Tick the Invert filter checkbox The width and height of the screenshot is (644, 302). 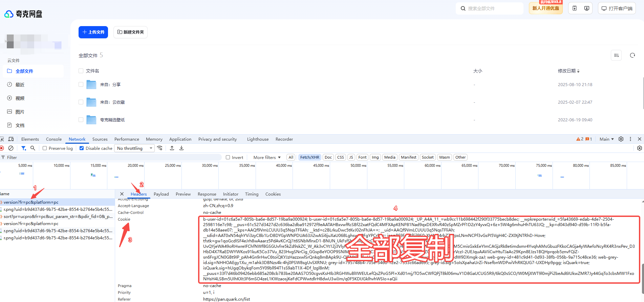pyautogui.click(x=228, y=157)
